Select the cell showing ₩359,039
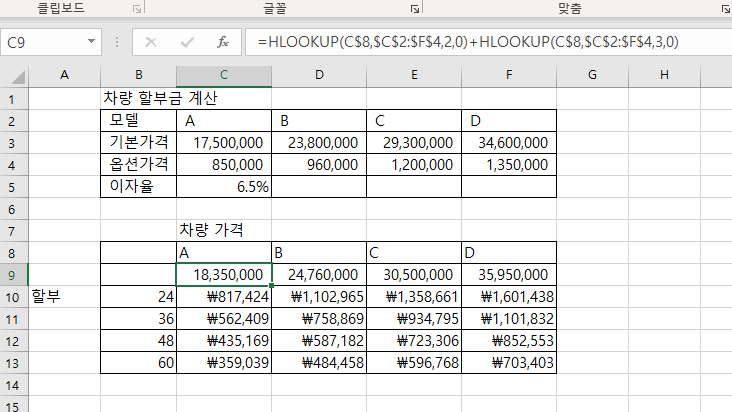Image resolution: width=732 pixels, height=412 pixels. [x=224, y=363]
